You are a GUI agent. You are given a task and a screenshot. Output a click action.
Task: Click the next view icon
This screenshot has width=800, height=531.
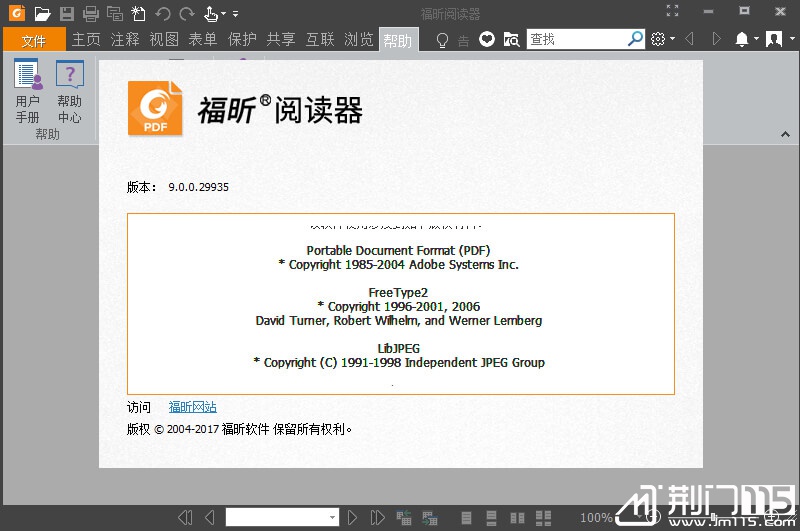tap(430, 517)
